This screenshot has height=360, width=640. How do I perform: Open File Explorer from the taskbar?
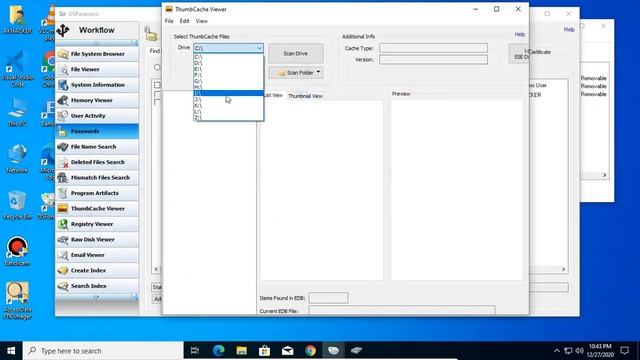pyautogui.click(x=242, y=351)
